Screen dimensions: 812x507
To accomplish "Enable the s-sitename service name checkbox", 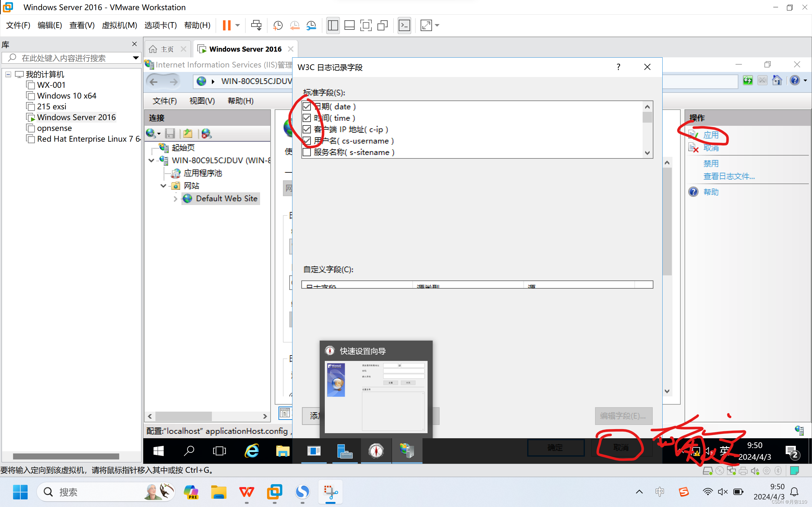I will [307, 152].
